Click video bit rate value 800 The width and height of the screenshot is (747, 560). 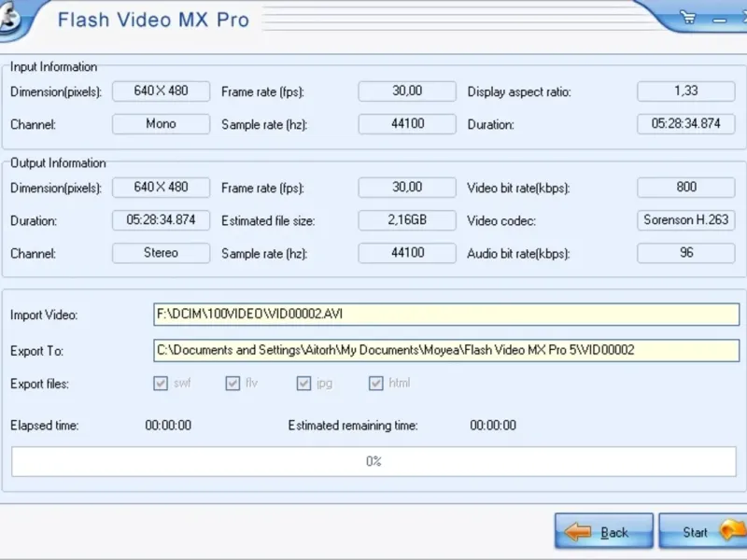coord(686,188)
